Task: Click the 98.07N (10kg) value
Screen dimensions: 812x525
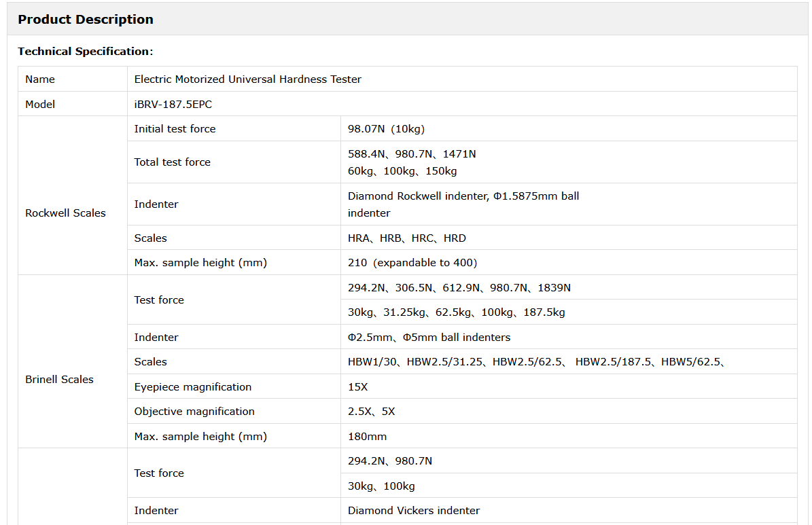Action: pos(386,129)
